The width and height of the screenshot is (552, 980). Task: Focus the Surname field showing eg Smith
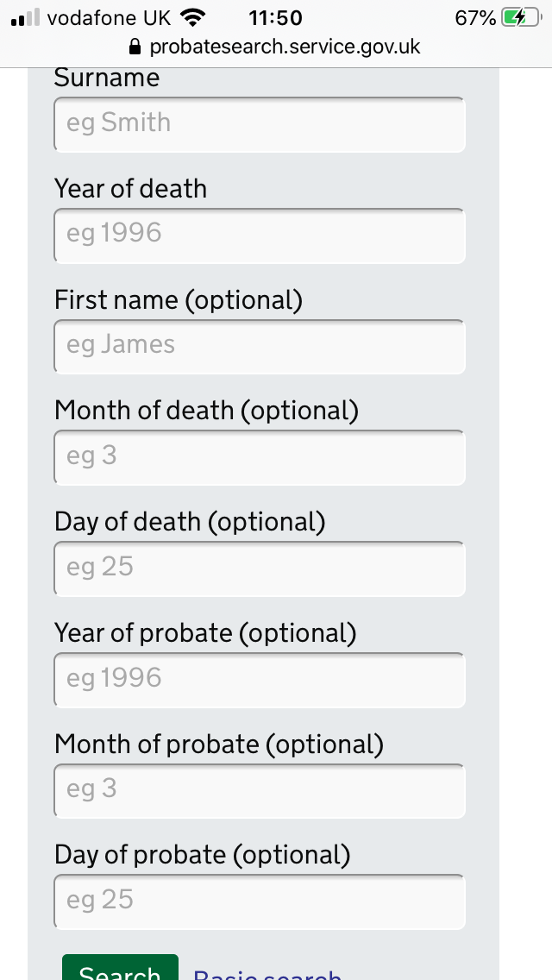pos(260,124)
